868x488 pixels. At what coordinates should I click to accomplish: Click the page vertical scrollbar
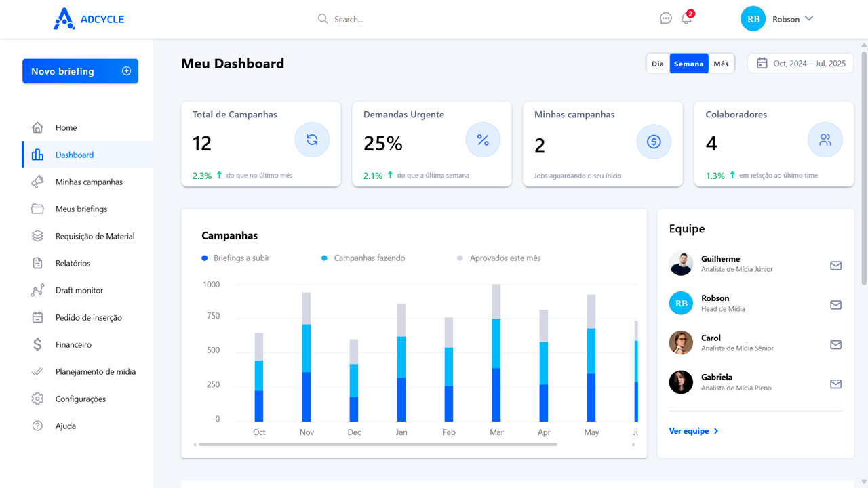tap(864, 167)
